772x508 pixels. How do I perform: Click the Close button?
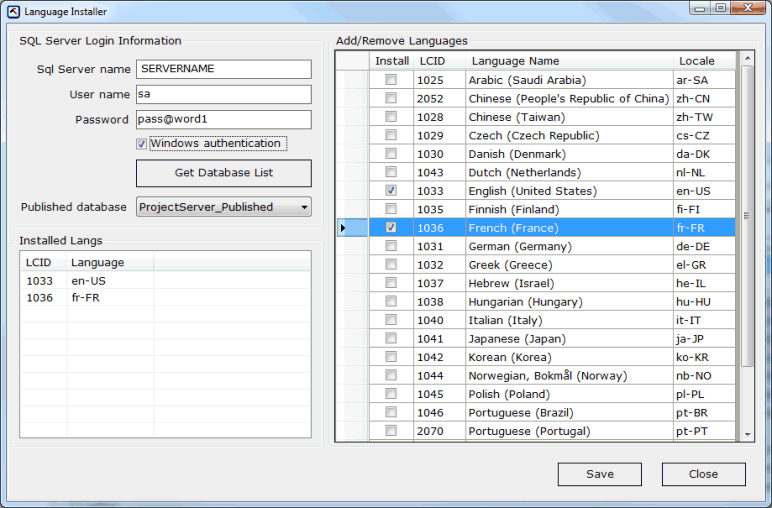coord(704,474)
